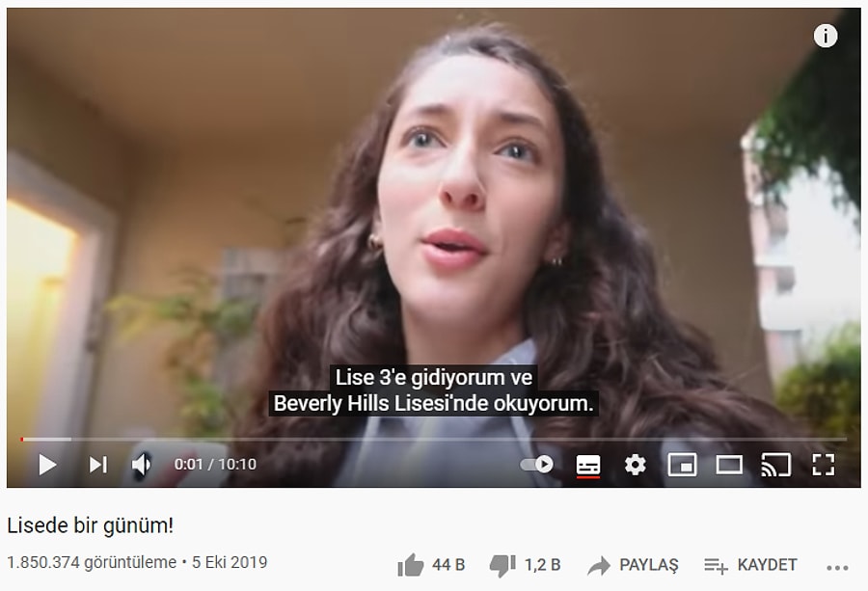The width and height of the screenshot is (868, 591).
Task: Enter fullscreen mode
Action: [x=824, y=465]
